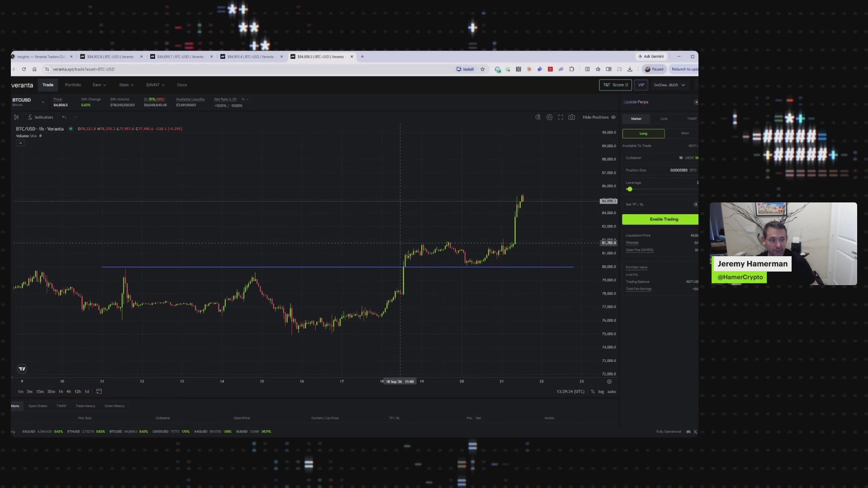Select Long position side

[643, 133]
